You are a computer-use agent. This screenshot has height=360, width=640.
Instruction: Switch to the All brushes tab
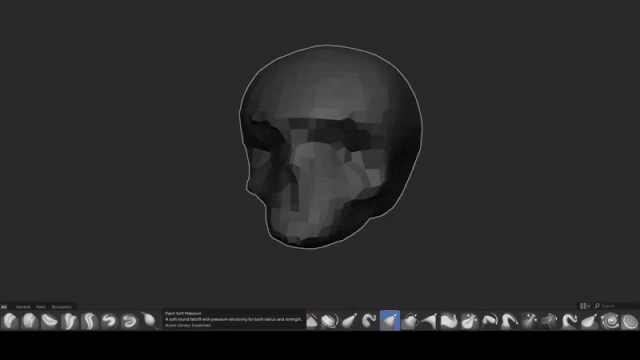pos(4,307)
